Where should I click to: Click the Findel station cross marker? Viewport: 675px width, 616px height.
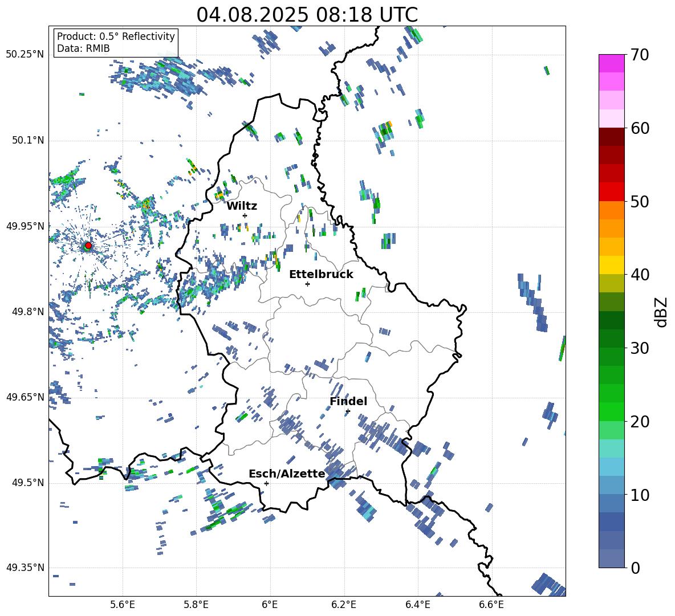[x=348, y=411]
